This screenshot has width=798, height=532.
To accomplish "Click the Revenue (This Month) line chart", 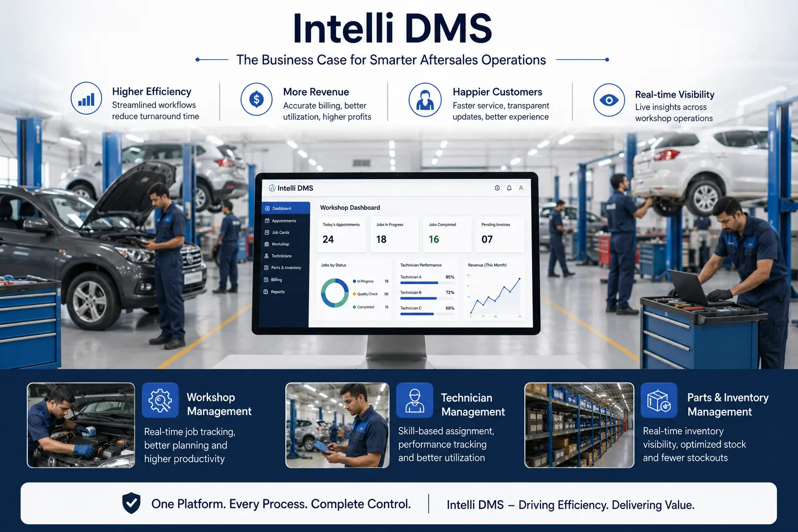I will [495, 296].
